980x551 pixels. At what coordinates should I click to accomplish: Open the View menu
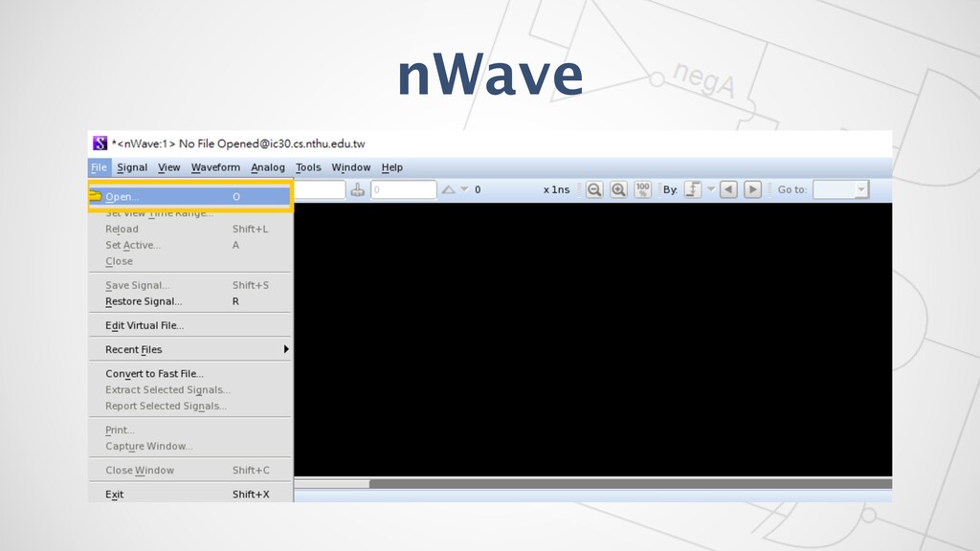coord(168,167)
